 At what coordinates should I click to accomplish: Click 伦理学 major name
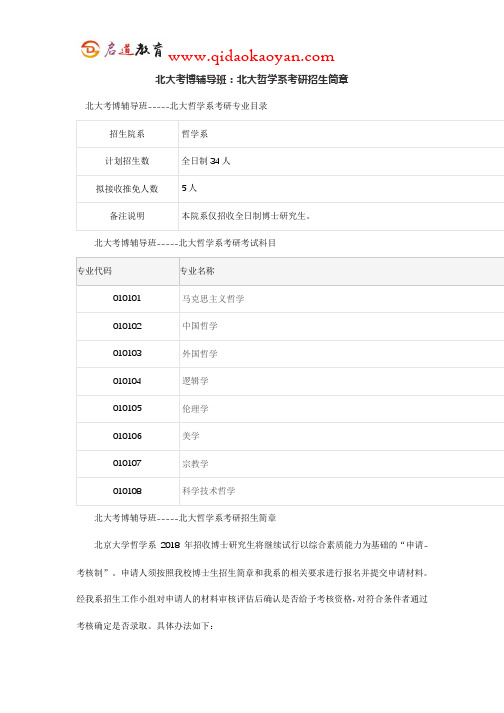point(195,409)
